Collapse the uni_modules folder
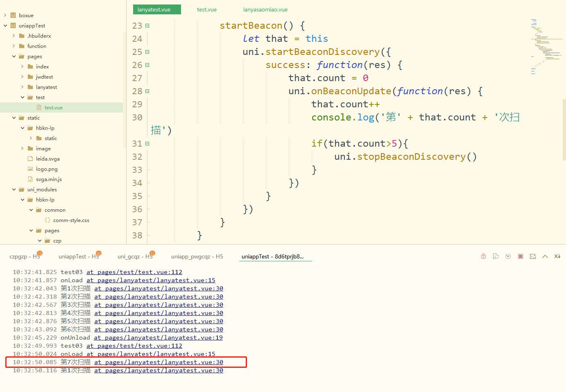This screenshot has height=392, width=566. click(x=14, y=190)
